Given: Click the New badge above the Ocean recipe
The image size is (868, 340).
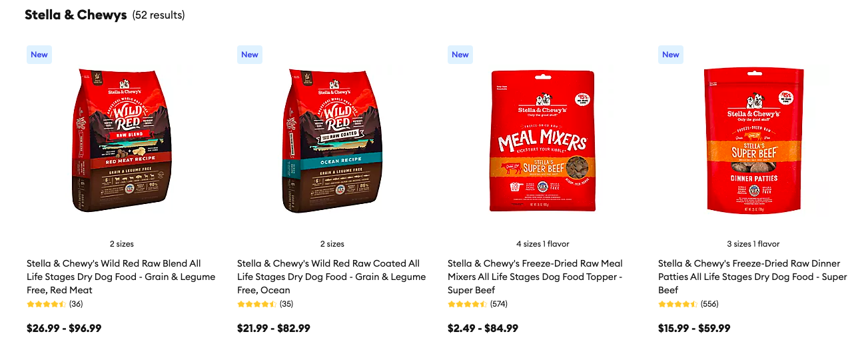Looking at the screenshot, I should pyautogui.click(x=250, y=55).
